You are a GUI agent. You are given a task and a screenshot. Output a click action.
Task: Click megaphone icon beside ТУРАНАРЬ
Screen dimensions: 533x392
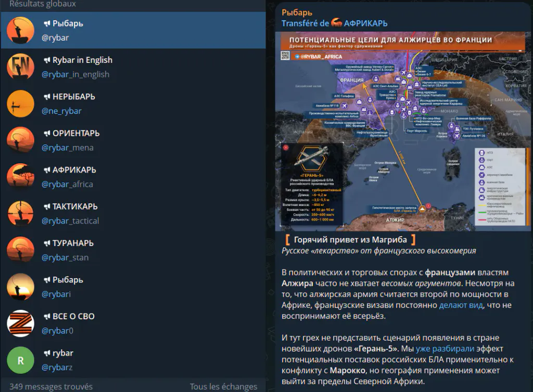click(x=47, y=243)
